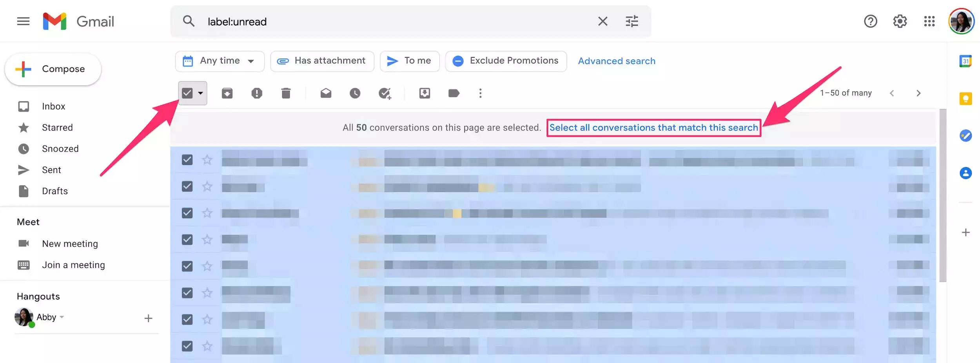Open the Starred folder
Image resolution: width=980 pixels, height=363 pixels.
pyautogui.click(x=57, y=128)
